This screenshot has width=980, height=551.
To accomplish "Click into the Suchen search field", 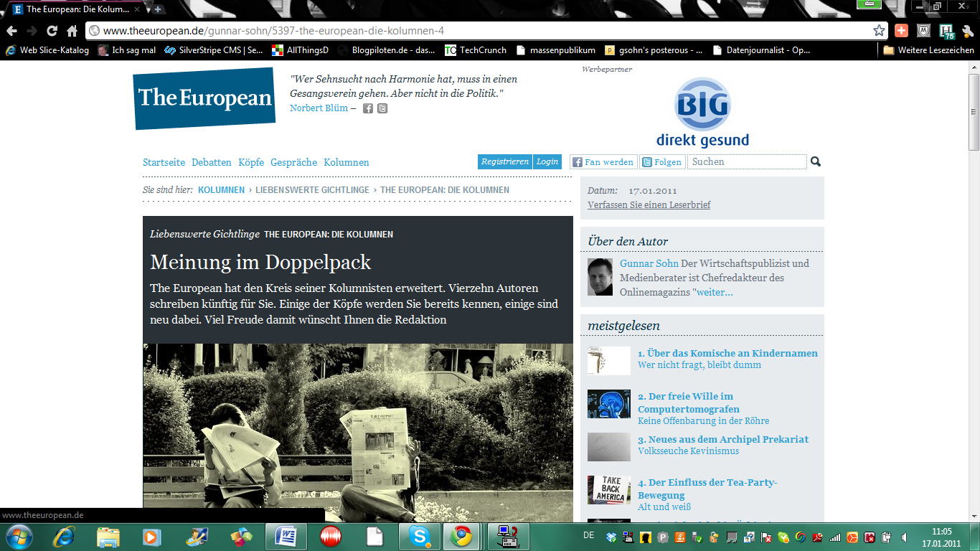I will click(747, 162).
